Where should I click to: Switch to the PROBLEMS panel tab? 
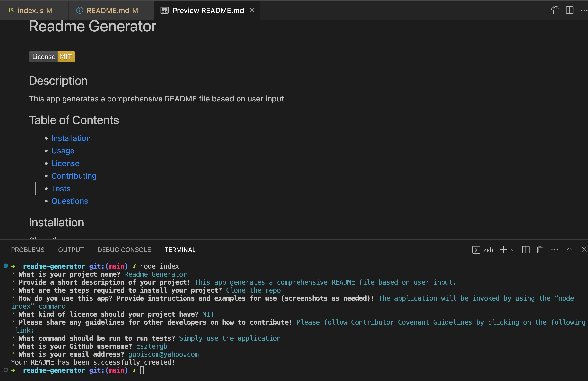pyautogui.click(x=28, y=250)
